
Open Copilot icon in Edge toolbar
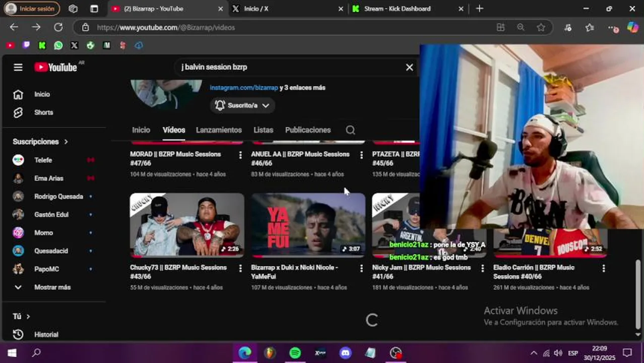[632, 27]
